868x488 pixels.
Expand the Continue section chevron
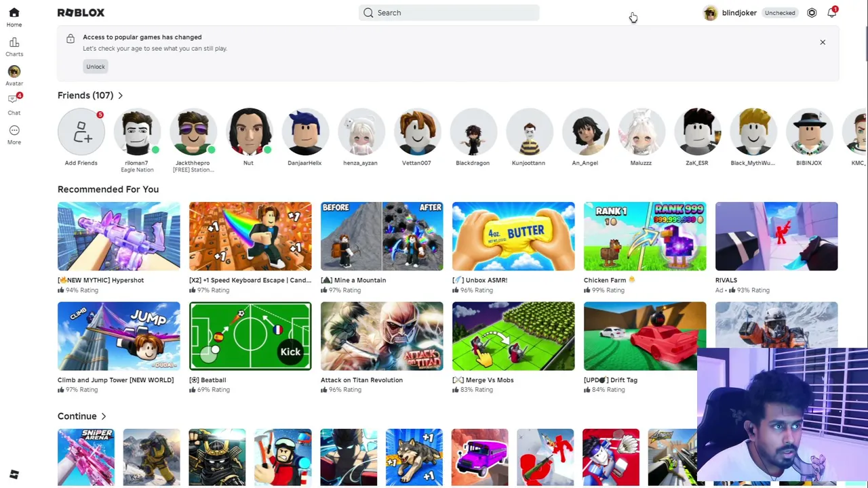point(103,416)
